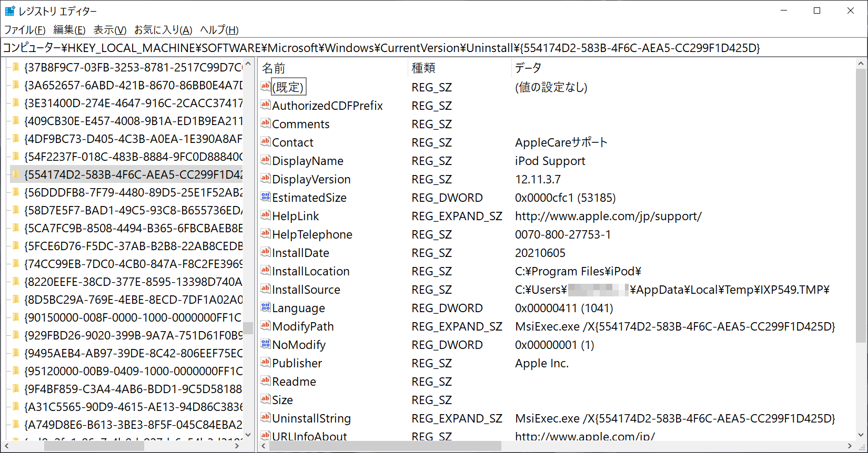Screen dimensions: 868x453
Task: Click the string icon beside DisplayName
Action: [266, 160]
